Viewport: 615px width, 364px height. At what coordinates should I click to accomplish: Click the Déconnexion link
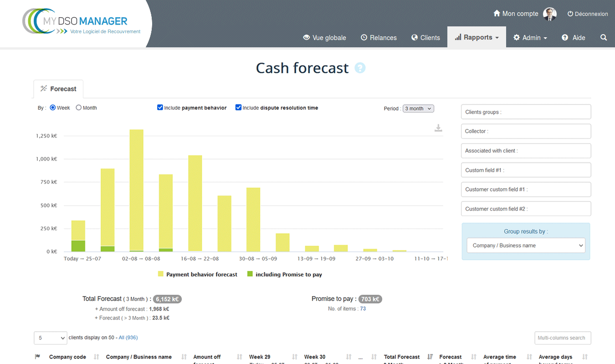click(x=587, y=14)
